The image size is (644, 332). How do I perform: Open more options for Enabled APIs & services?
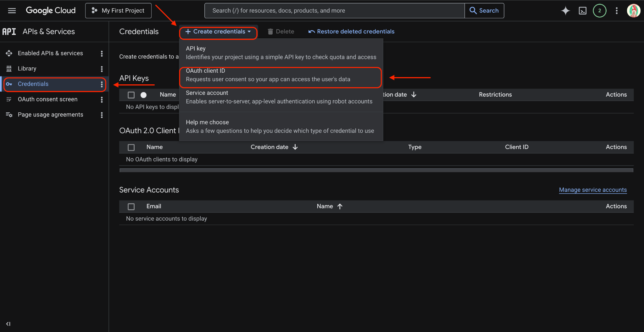pos(102,53)
